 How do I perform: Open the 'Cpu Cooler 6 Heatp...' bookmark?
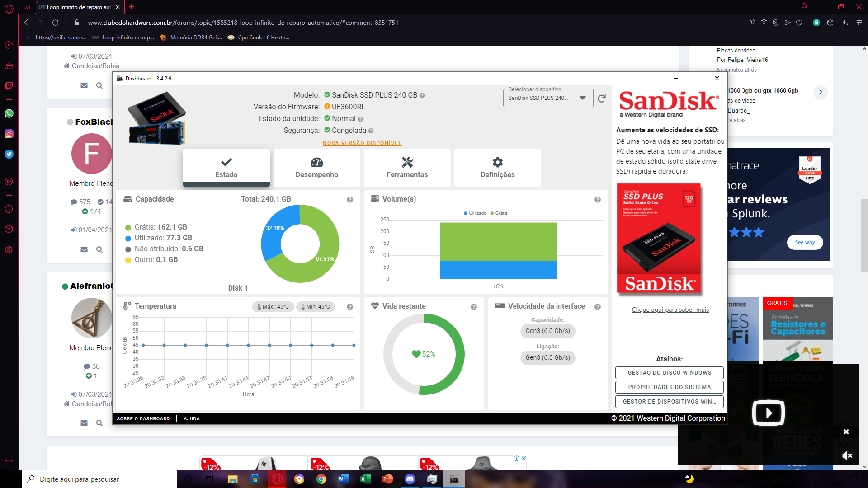tap(259, 38)
